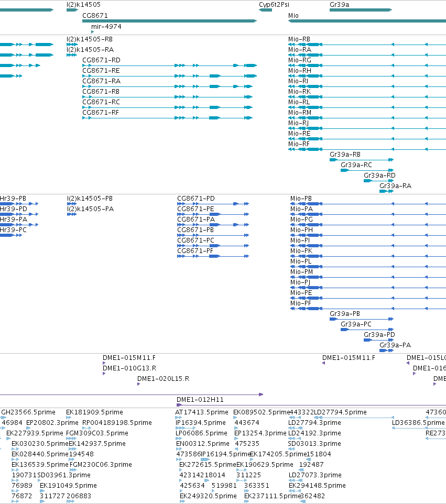Click transcript Mio-RM label
This screenshot has width=446, height=504.
[x=300, y=113]
